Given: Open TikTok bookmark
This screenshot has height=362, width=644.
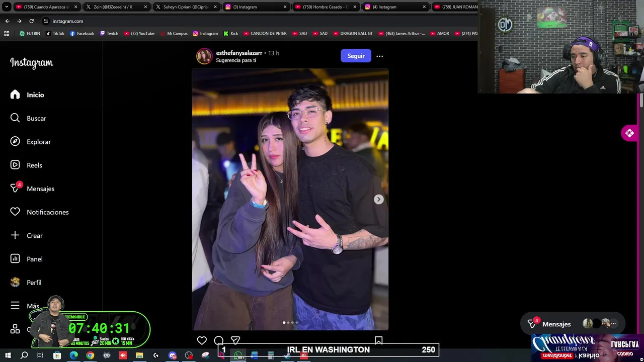Looking at the screenshot, I should 55,34.
